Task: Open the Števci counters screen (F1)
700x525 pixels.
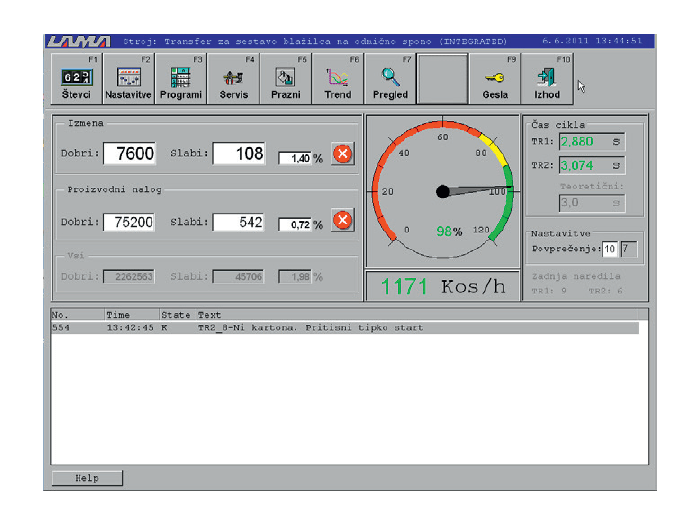Action: pos(77,79)
